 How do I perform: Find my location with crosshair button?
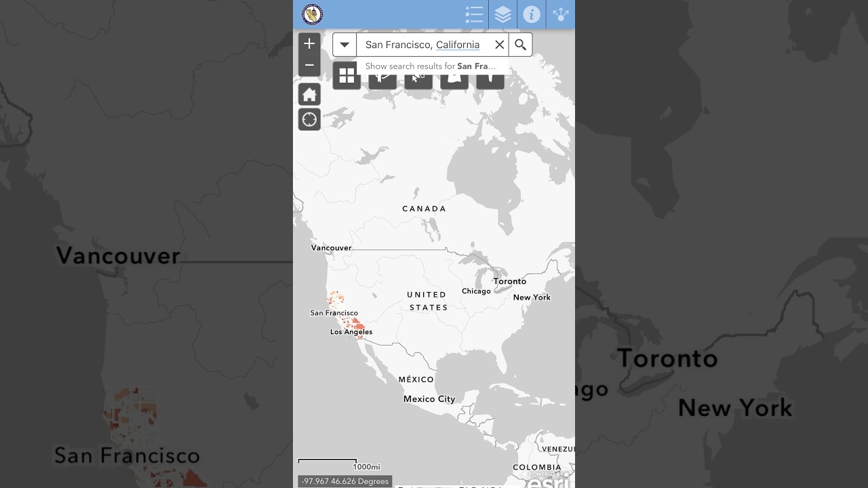point(309,119)
